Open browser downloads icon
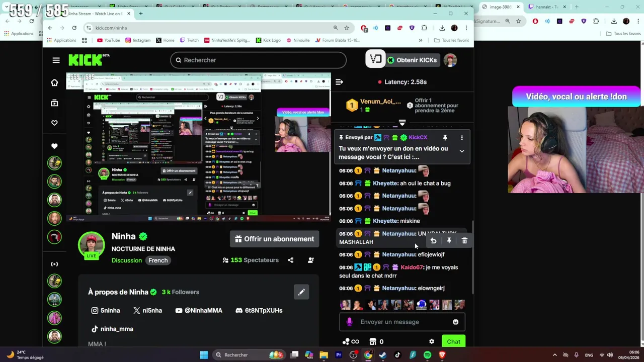This screenshot has height=362, width=644. pos(442,28)
